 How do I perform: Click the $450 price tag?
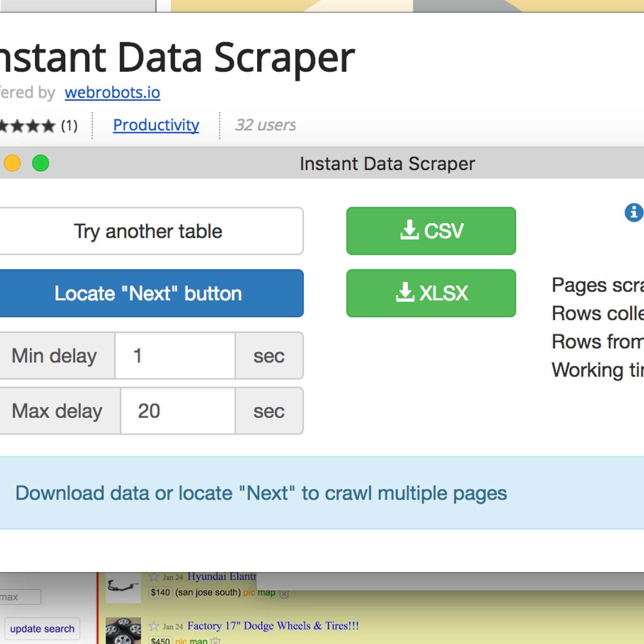pyautogui.click(x=160, y=641)
